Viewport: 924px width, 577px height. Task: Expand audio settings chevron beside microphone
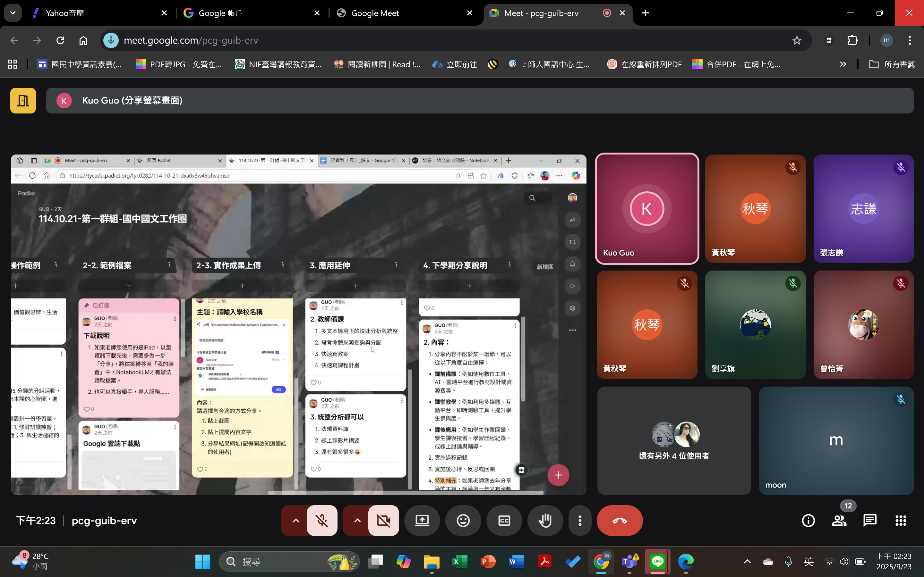tap(295, 521)
